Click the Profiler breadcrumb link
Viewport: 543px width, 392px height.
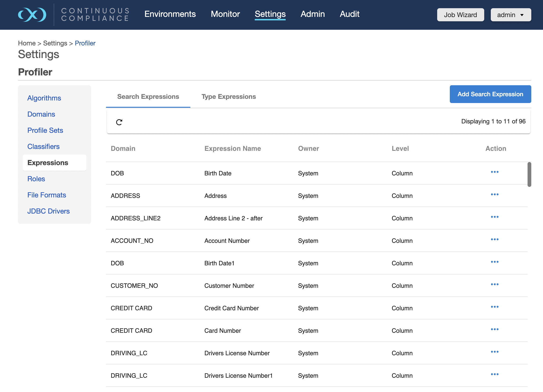85,43
